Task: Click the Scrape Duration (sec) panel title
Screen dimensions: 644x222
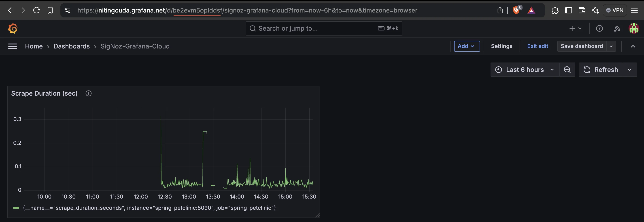Action: (44, 93)
